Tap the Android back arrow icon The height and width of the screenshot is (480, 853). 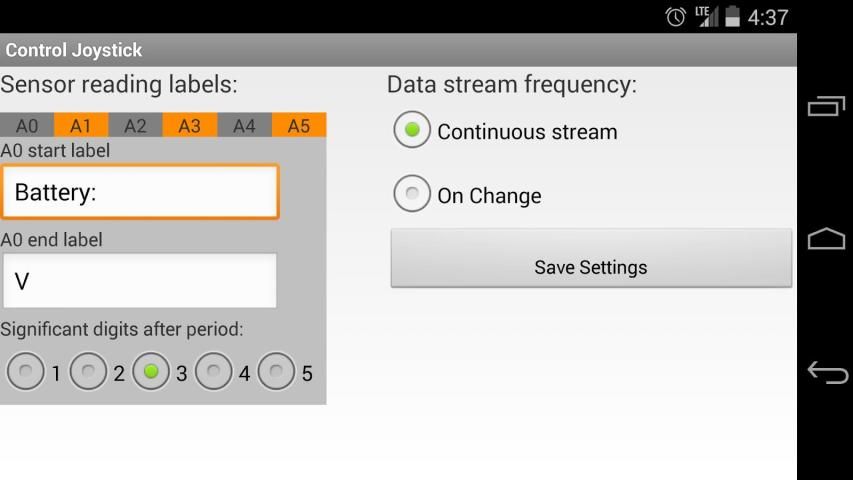click(826, 372)
